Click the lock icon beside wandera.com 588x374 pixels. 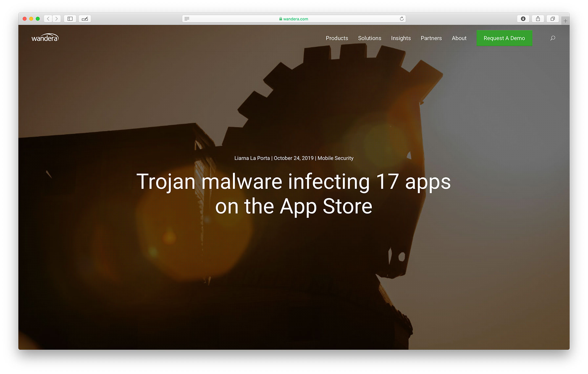(x=281, y=19)
